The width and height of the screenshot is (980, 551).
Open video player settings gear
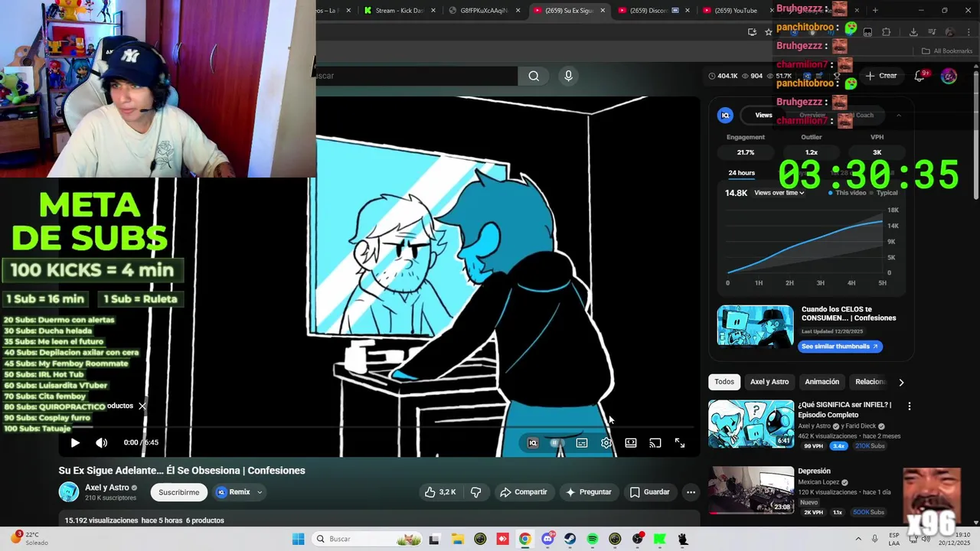coord(606,442)
